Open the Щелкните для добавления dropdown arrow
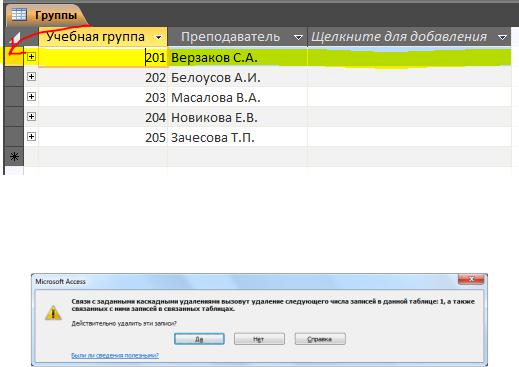The height and width of the screenshot is (367, 519). click(x=502, y=37)
